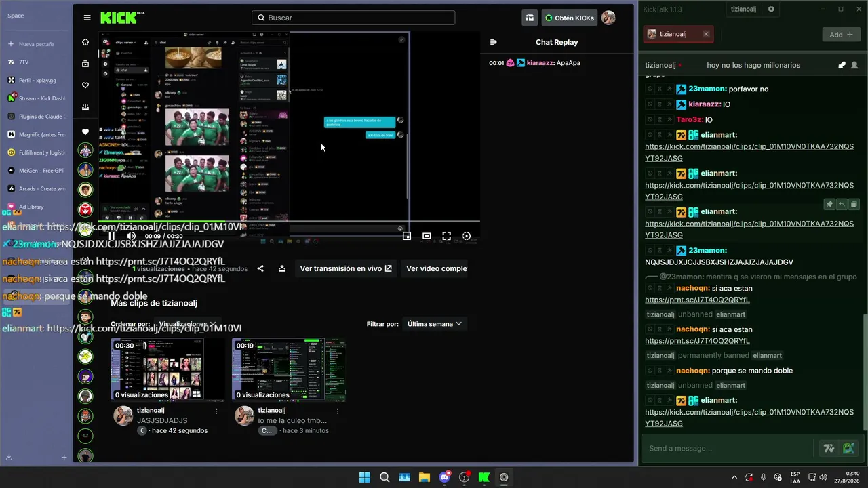Open first prnt.sc link from nachoqn
868x488 pixels.
(697, 300)
